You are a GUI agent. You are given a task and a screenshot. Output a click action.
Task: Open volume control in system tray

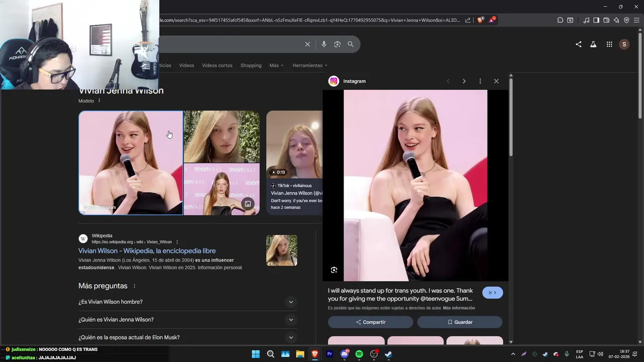(x=600, y=354)
